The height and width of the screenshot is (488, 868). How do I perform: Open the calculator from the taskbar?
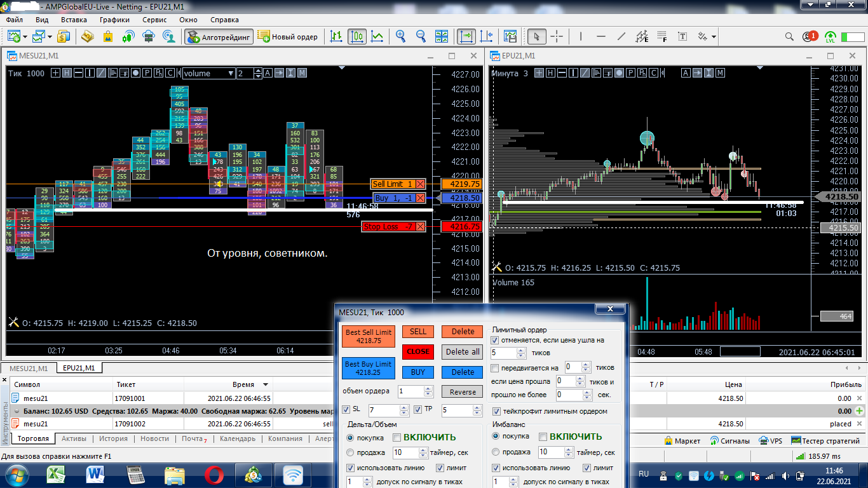click(136, 475)
